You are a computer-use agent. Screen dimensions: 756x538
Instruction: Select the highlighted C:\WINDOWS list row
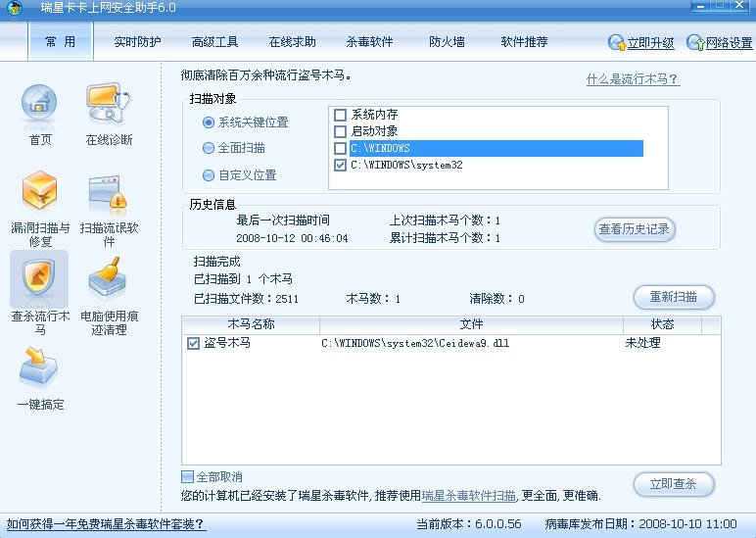pos(496,148)
